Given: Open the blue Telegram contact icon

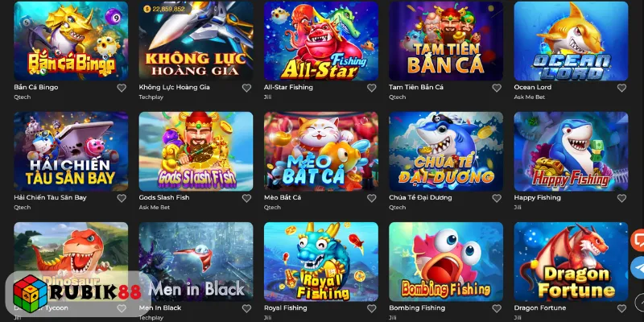Looking at the screenshot, I should [x=638, y=267].
